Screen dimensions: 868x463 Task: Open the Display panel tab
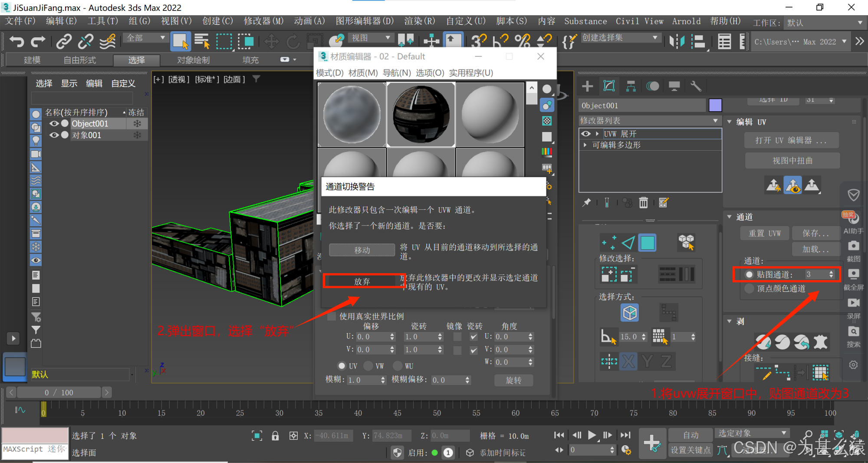pyautogui.click(x=674, y=86)
